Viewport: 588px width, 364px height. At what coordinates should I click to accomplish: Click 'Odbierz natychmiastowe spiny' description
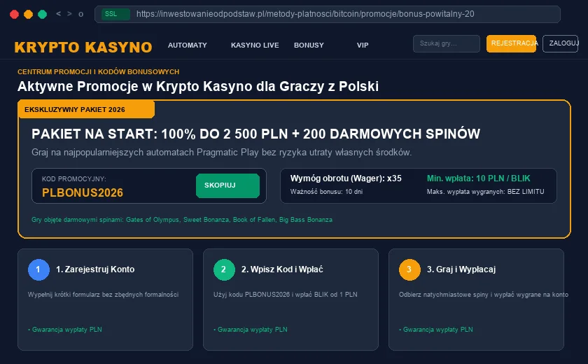point(484,295)
